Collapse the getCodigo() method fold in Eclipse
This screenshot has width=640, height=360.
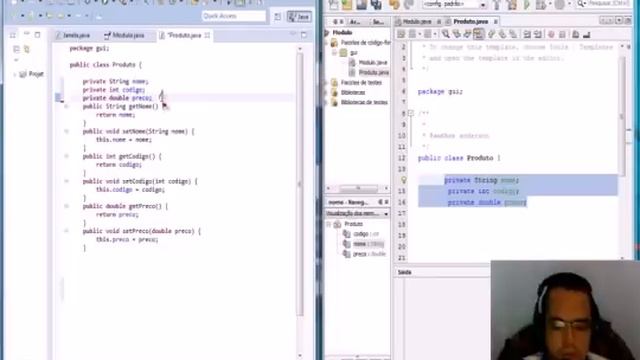click(66, 156)
